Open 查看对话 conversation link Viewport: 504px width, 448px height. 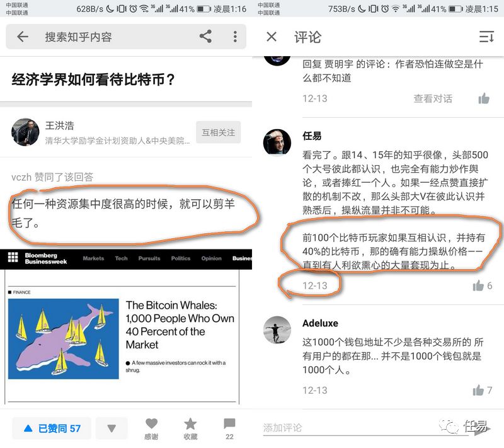pos(433,98)
